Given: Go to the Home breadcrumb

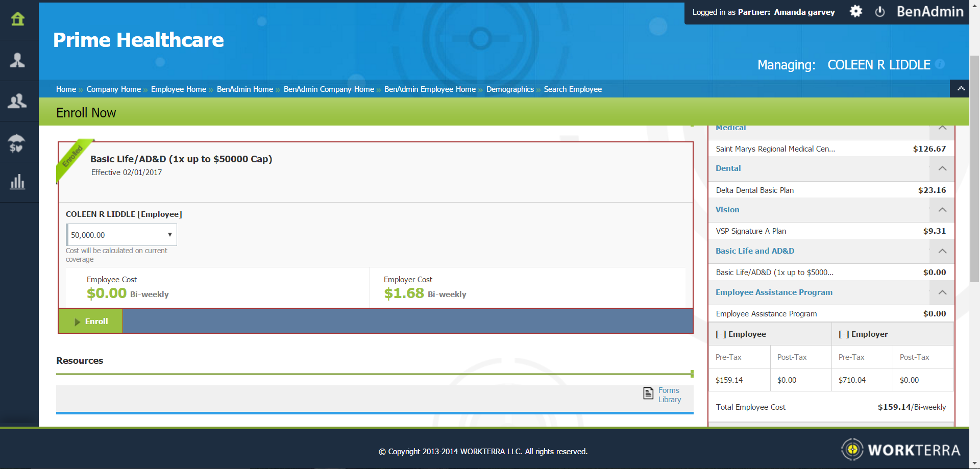Looking at the screenshot, I should (x=66, y=89).
